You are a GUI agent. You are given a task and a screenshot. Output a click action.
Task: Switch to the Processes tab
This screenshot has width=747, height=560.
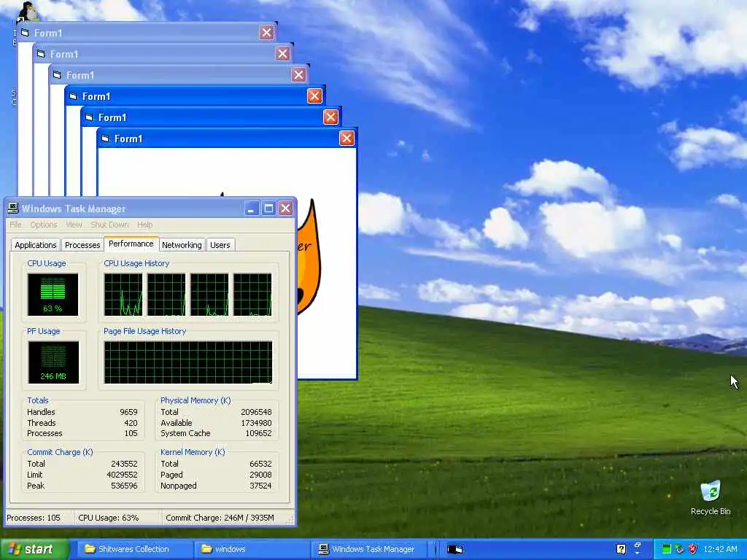coord(82,245)
